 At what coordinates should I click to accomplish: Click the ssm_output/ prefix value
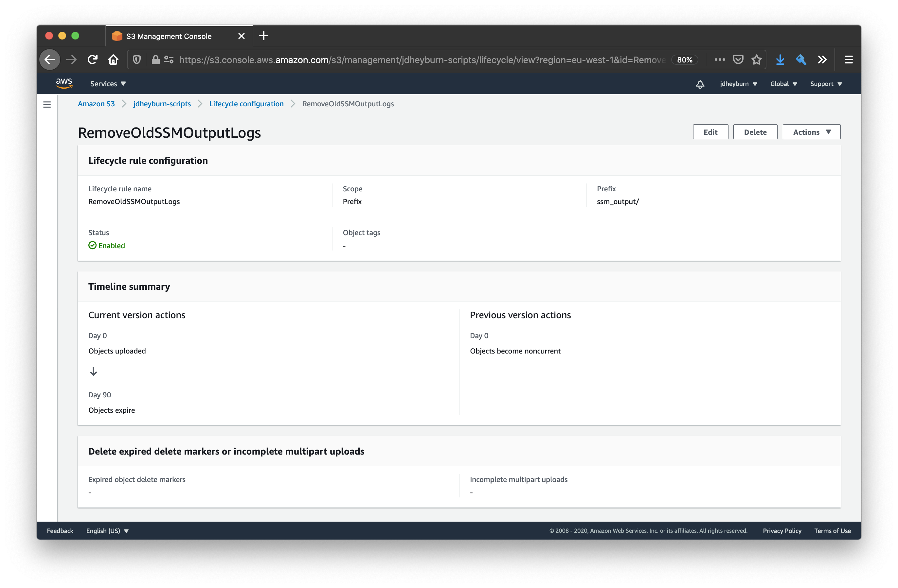pos(618,201)
